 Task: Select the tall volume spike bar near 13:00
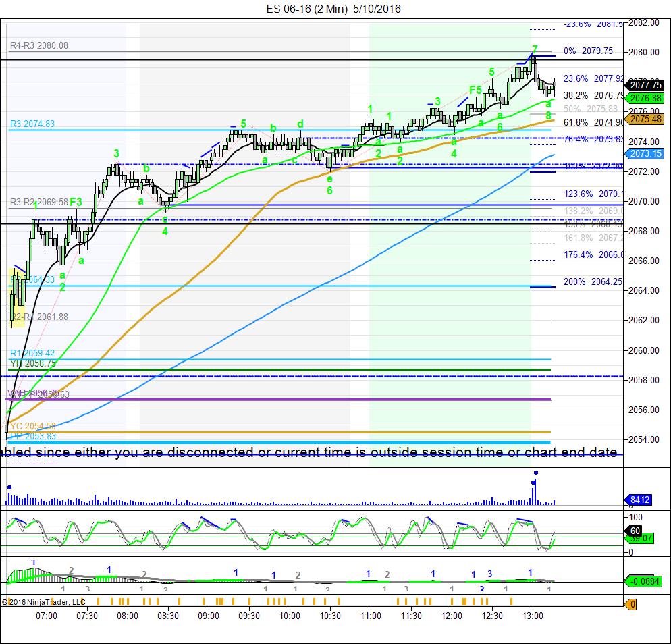534,490
